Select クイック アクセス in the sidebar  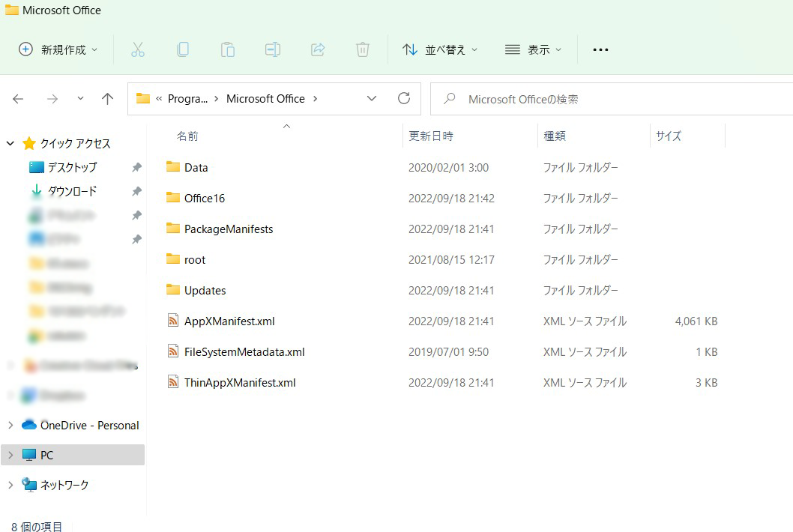76,144
